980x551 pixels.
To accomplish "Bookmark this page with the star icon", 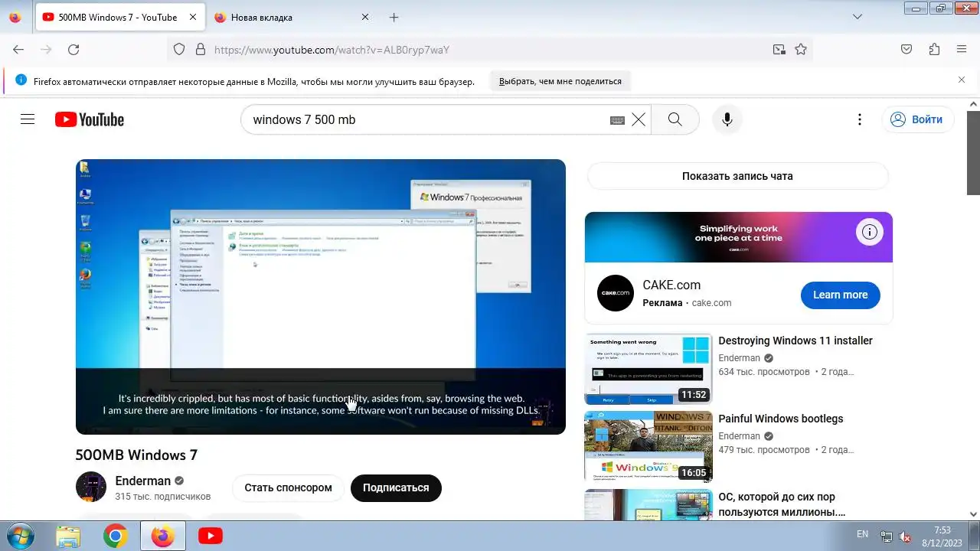I will [x=801, y=50].
